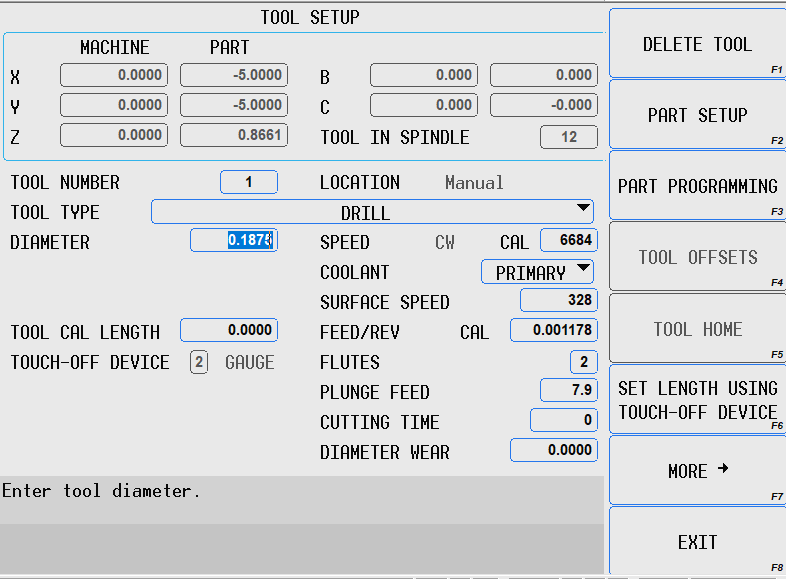Click the SURFACE SPEED field

[558, 301]
